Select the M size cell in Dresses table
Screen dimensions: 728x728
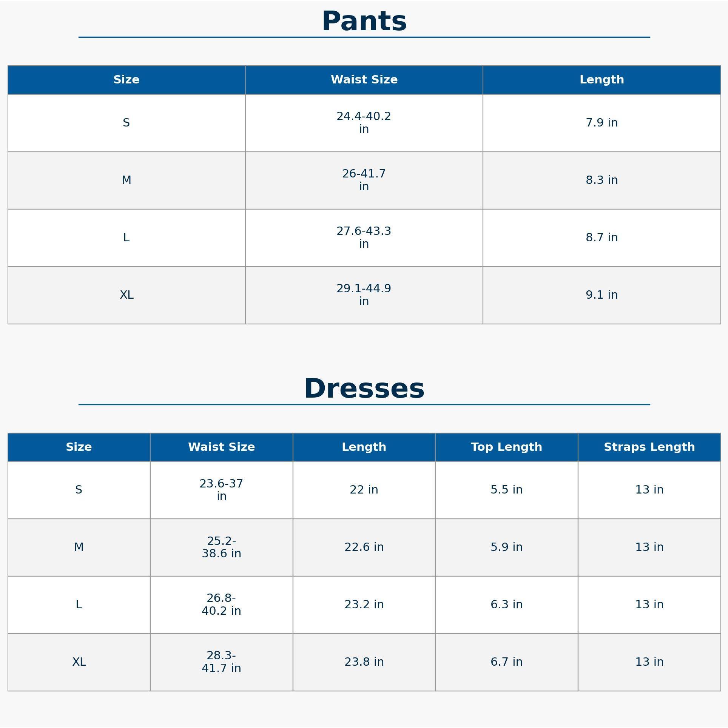click(79, 547)
